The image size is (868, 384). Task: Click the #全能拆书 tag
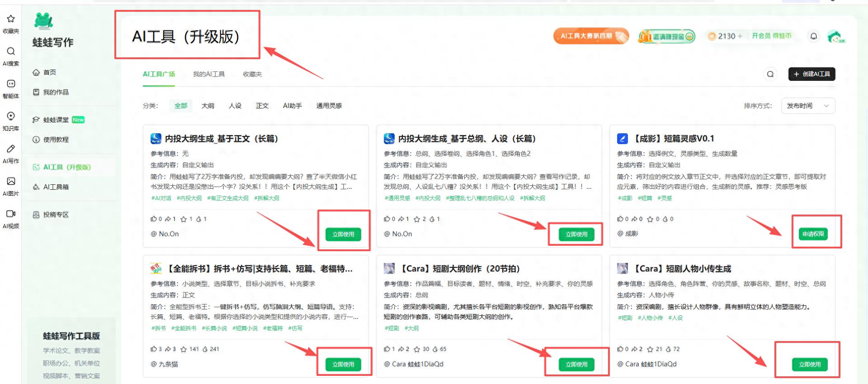point(184,328)
